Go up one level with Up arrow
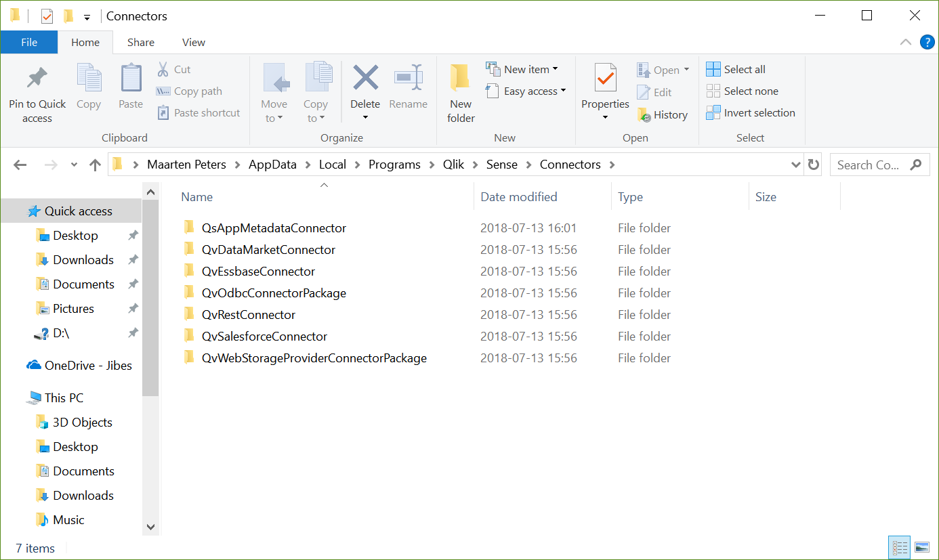 [95, 165]
